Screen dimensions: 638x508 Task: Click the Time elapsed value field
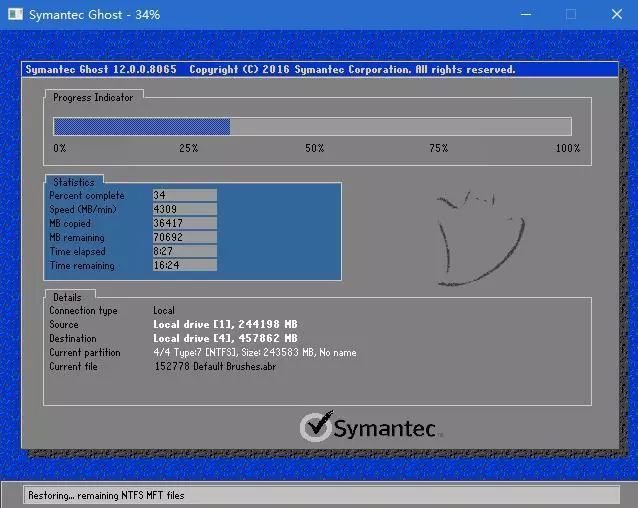[x=184, y=252]
